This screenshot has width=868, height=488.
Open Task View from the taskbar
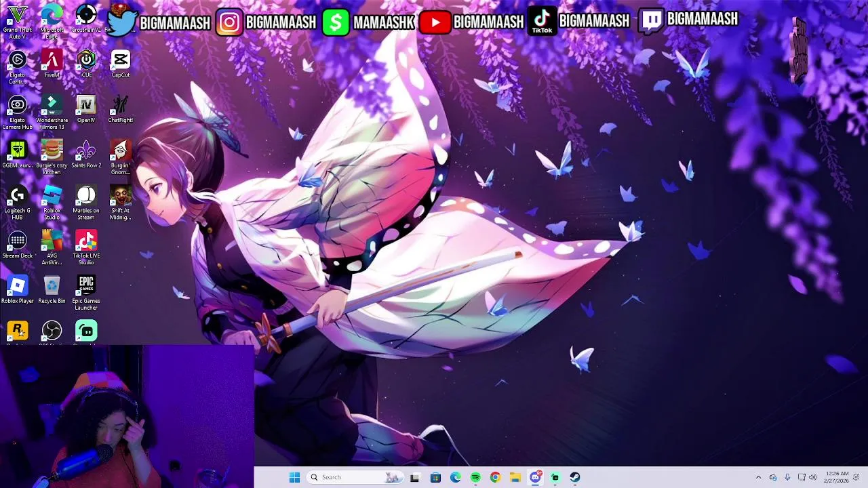414,477
